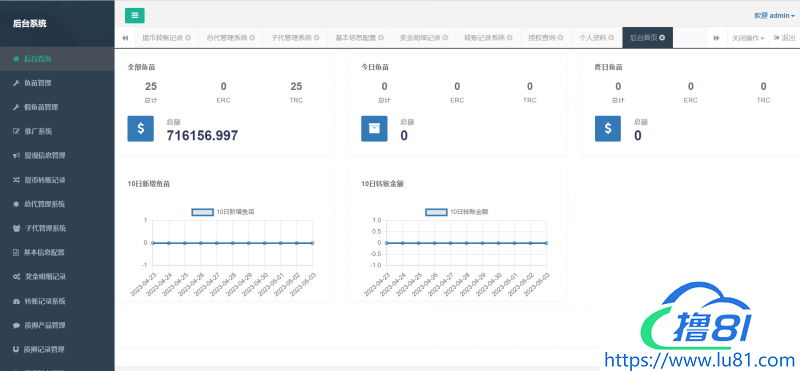The image size is (800, 371).
Task: Click the 2023-04-23 data point on 10日转账金额 chart
Action: coord(386,243)
